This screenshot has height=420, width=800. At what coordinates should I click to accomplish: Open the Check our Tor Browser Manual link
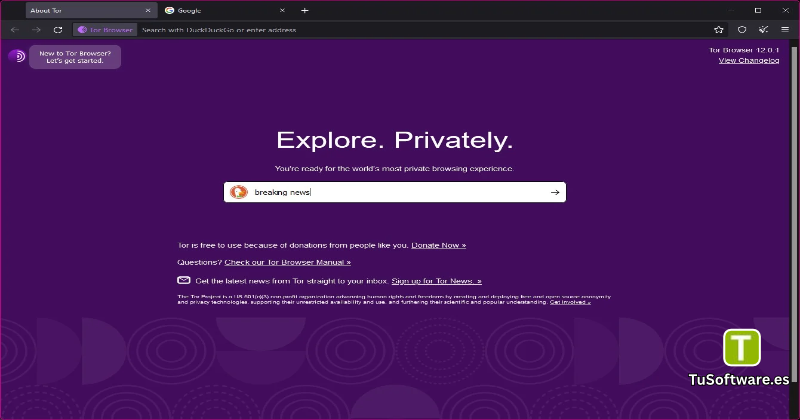288,262
